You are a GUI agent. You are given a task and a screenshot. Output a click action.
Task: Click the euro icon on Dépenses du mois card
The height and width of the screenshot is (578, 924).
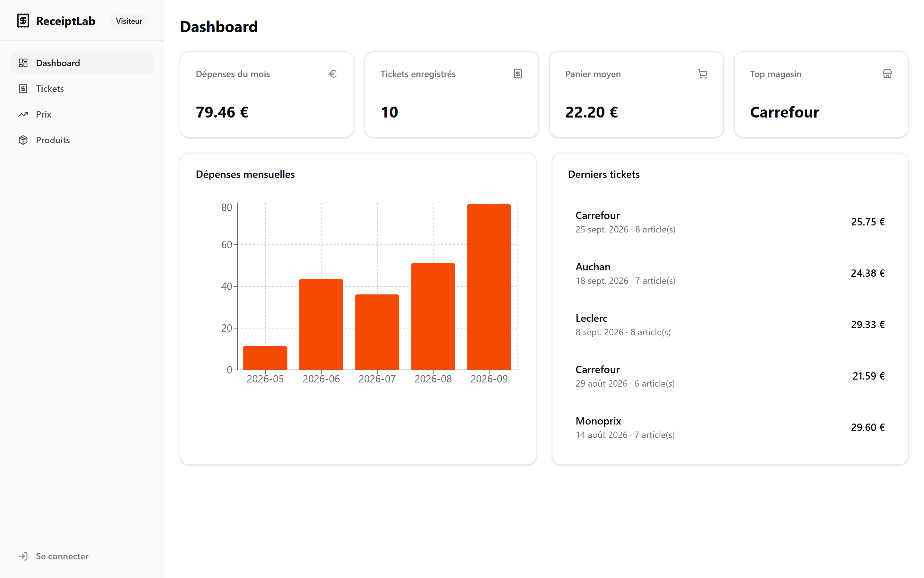(x=333, y=74)
